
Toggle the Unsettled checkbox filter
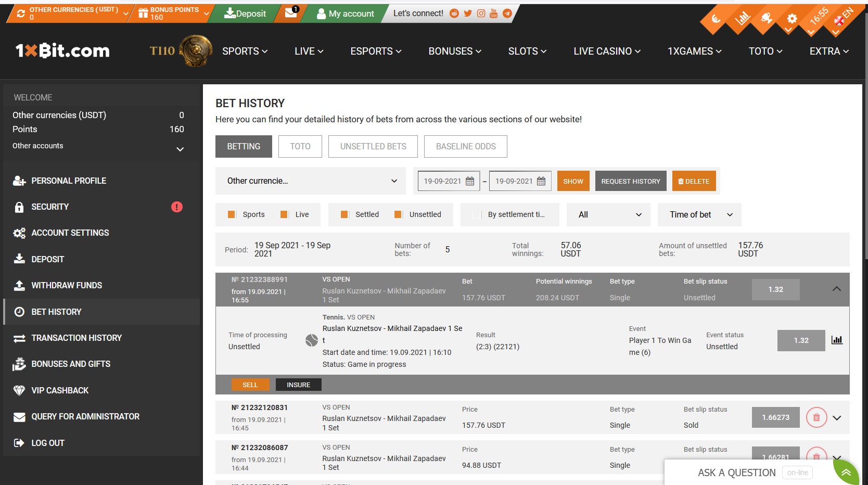click(398, 214)
